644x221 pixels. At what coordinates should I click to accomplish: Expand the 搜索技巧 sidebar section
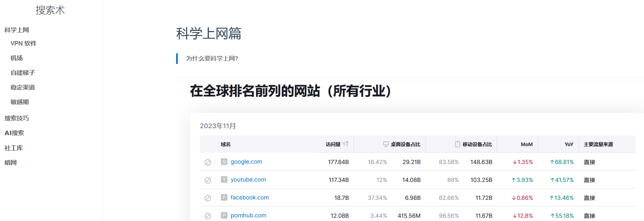17,118
